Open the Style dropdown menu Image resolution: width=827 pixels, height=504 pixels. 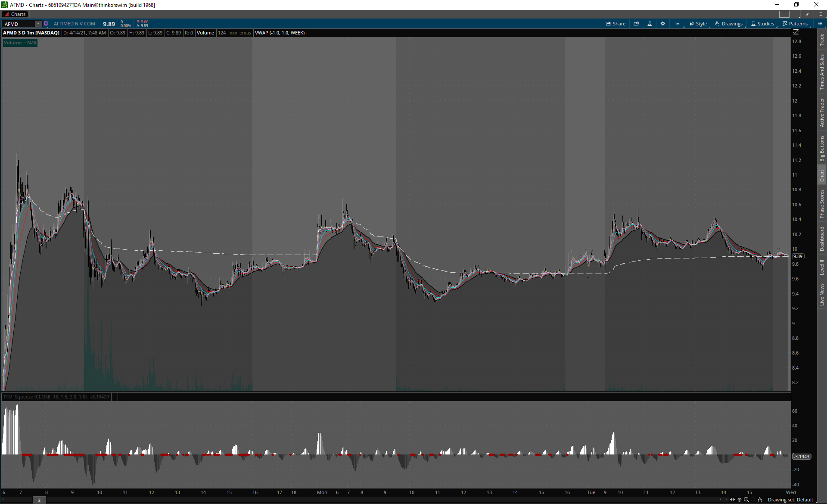coord(698,24)
